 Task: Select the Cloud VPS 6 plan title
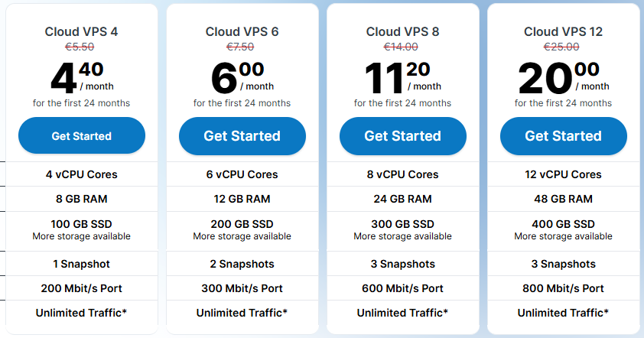(242, 31)
